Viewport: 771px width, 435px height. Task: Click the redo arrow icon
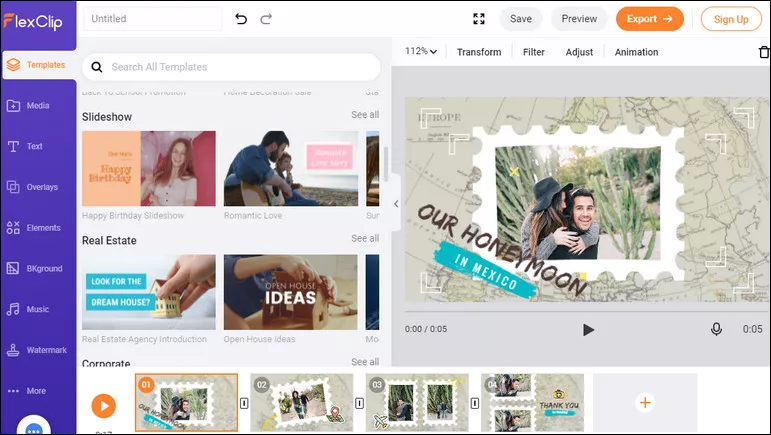pyautogui.click(x=266, y=19)
